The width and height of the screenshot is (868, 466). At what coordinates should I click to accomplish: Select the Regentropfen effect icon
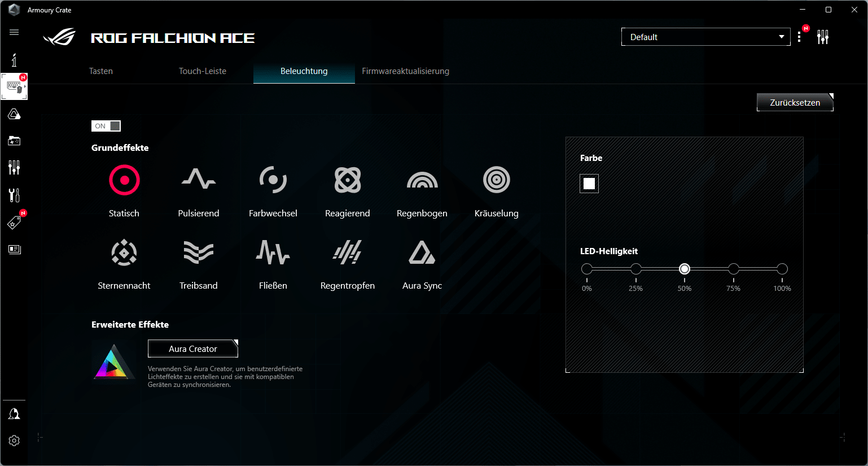347,252
